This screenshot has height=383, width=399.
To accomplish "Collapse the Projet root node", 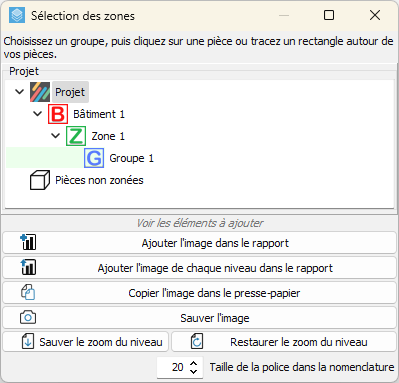I will (x=20, y=92).
